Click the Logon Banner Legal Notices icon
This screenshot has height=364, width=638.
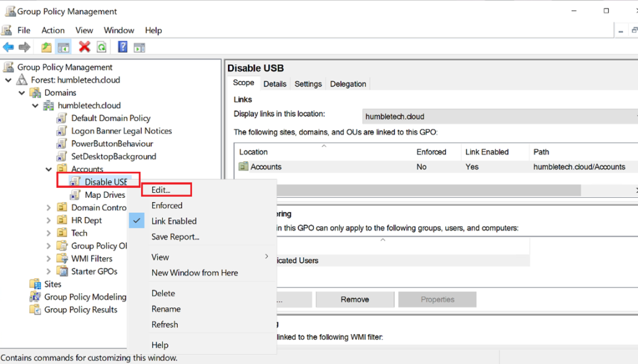pos(62,131)
